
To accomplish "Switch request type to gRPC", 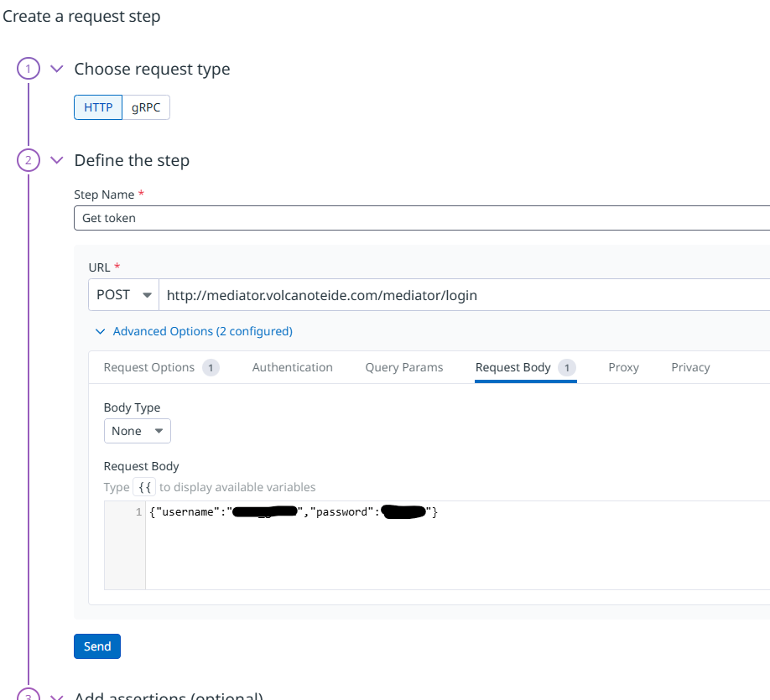I will (x=146, y=107).
